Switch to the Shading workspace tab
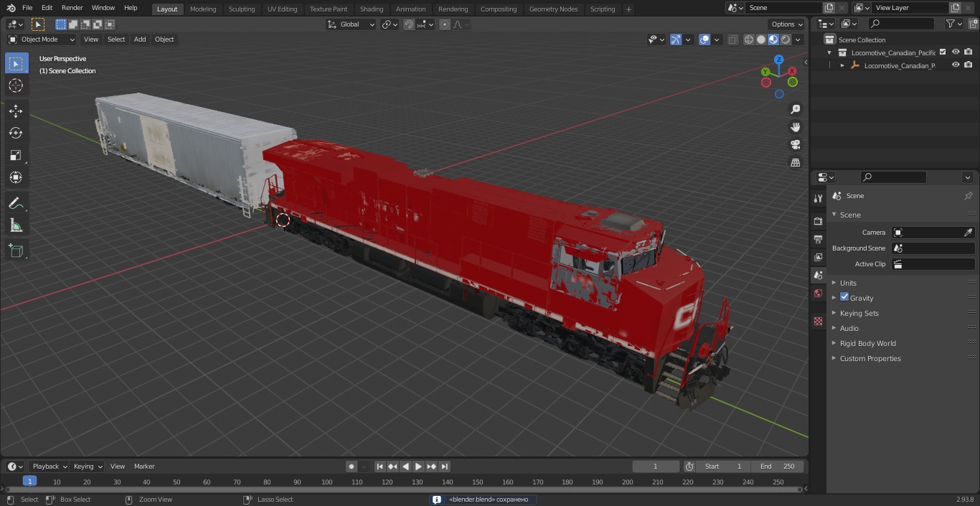980x506 pixels. click(372, 9)
